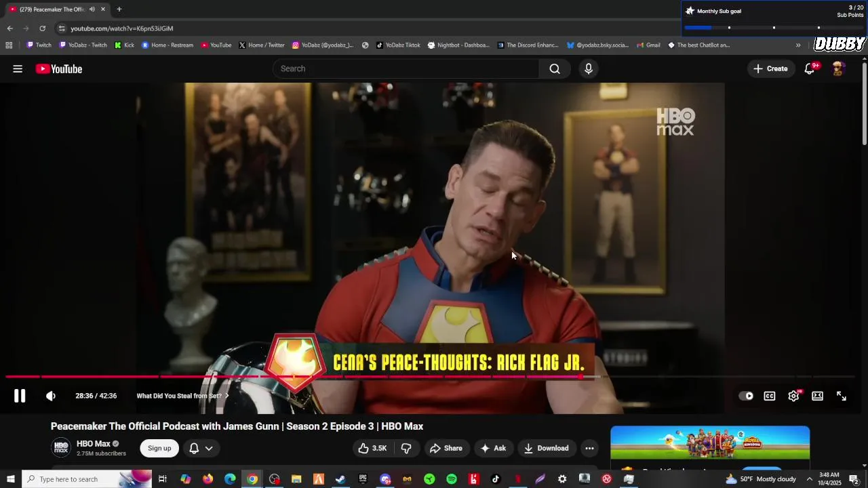Open the YouTube hamburger guide menu
This screenshot has width=868, height=488.
coord(18,68)
